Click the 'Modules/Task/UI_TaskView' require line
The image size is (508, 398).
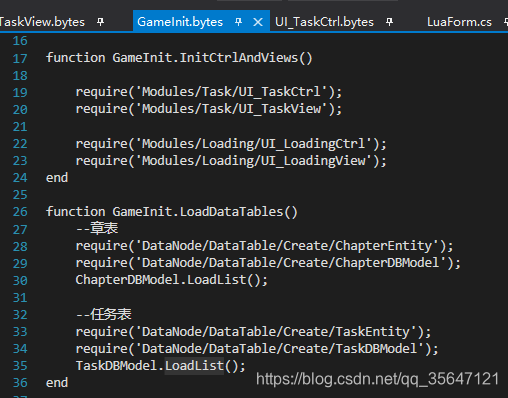click(x=209, y=109)
